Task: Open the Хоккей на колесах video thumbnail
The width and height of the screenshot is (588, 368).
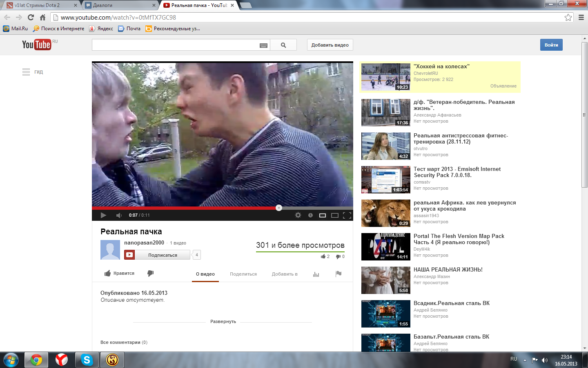Action: [386, 77]
